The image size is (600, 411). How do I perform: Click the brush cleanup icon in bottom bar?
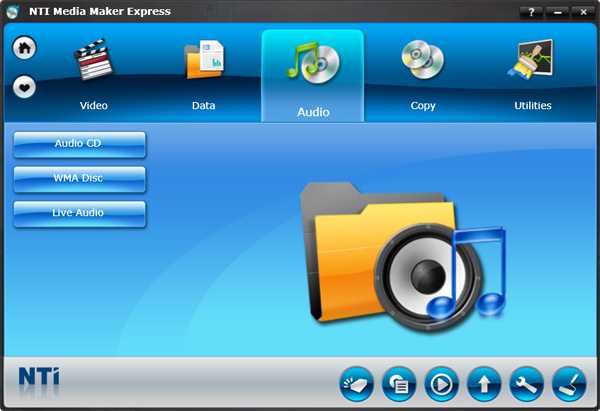569,384
